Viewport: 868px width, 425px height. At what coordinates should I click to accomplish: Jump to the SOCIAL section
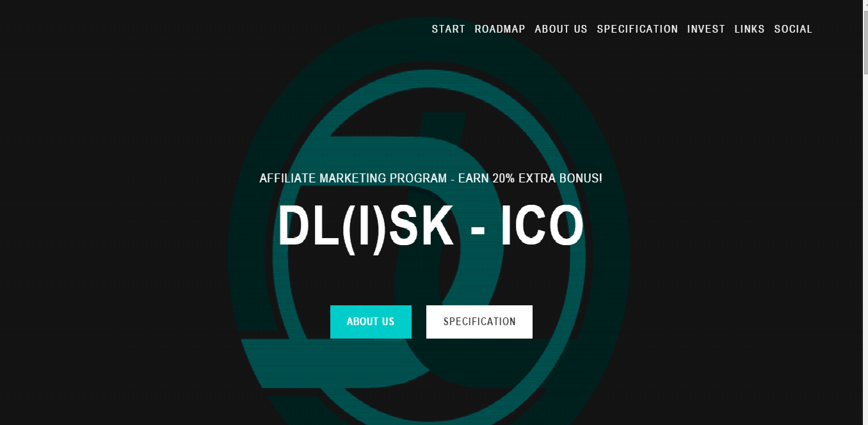coord(793,29)
